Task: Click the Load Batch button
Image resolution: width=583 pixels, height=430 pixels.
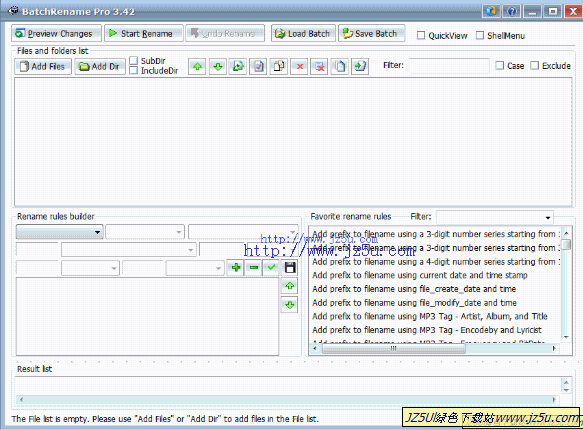Action: pos(303,33)
